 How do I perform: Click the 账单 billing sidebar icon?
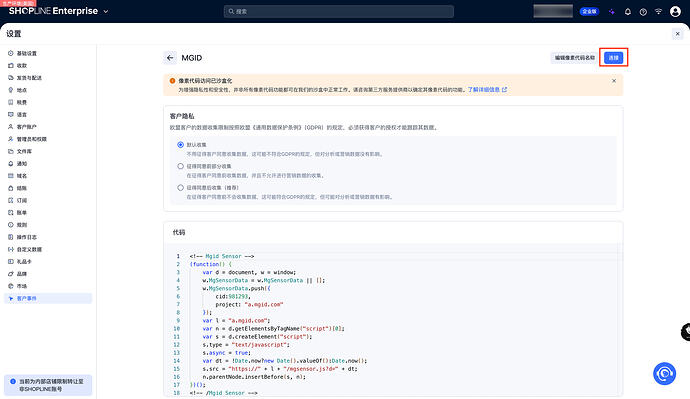point(11,212)
